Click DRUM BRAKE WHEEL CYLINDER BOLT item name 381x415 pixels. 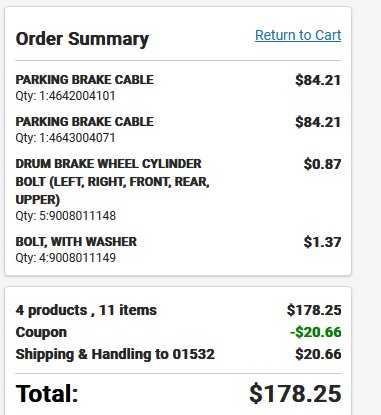tap(112, 182)
